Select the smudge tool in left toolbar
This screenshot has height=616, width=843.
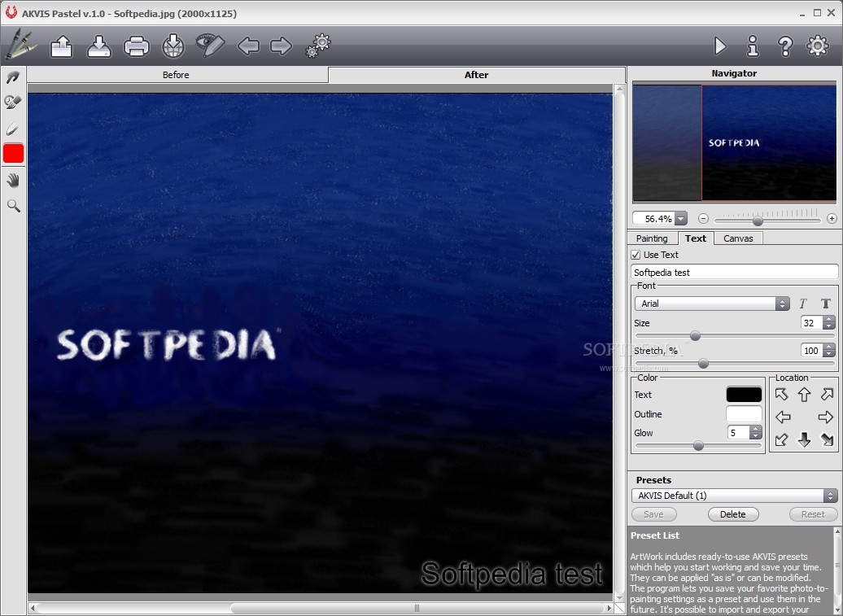13,103
